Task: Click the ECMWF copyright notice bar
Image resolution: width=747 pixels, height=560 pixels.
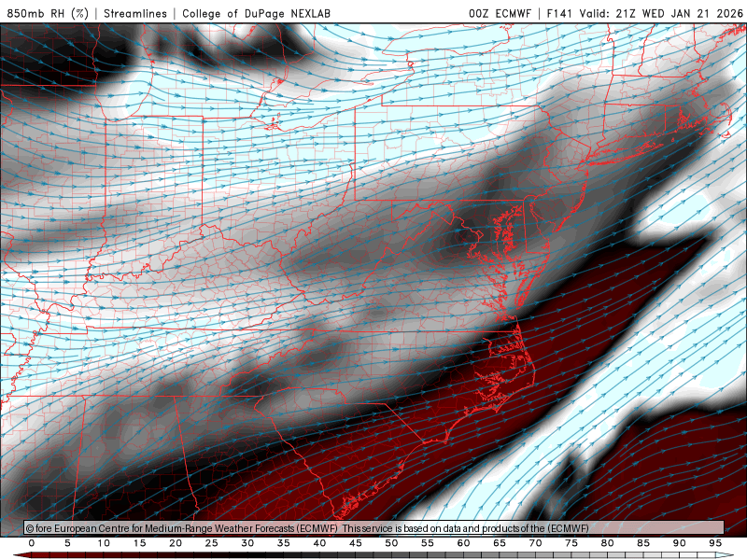Action: point(374,528)
